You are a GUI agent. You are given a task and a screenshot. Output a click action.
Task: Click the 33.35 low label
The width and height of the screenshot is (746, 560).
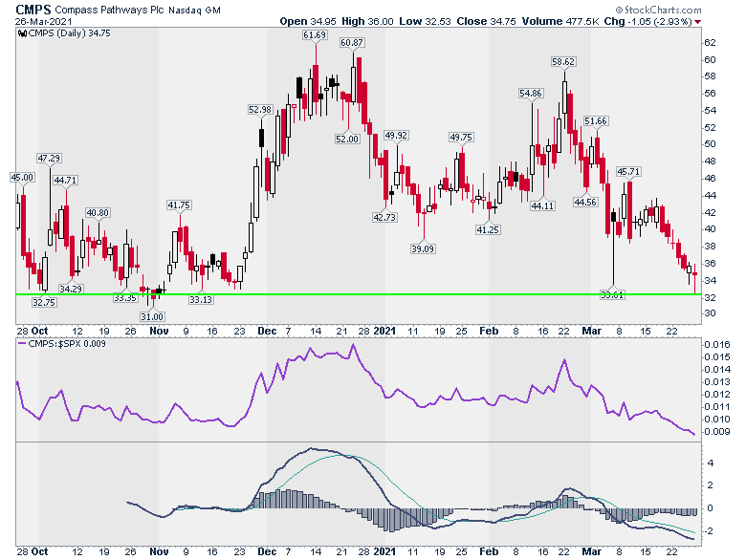[x=125, y=298]
